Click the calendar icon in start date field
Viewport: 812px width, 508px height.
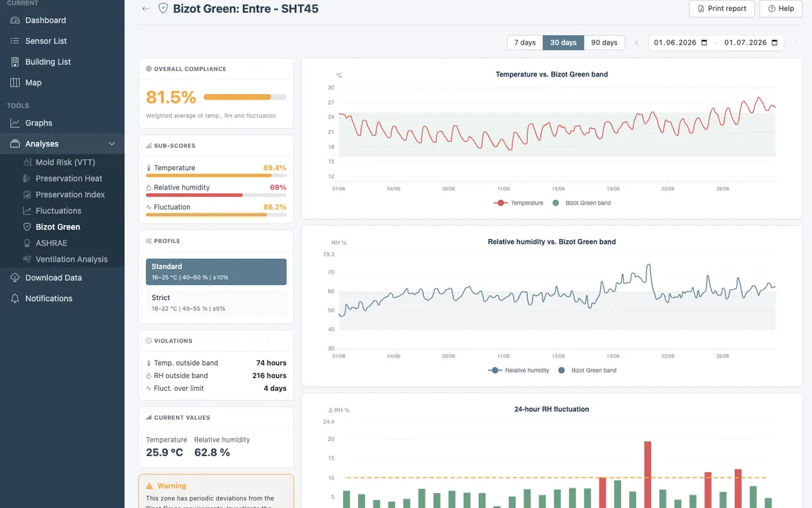click(x=704, y=43)
